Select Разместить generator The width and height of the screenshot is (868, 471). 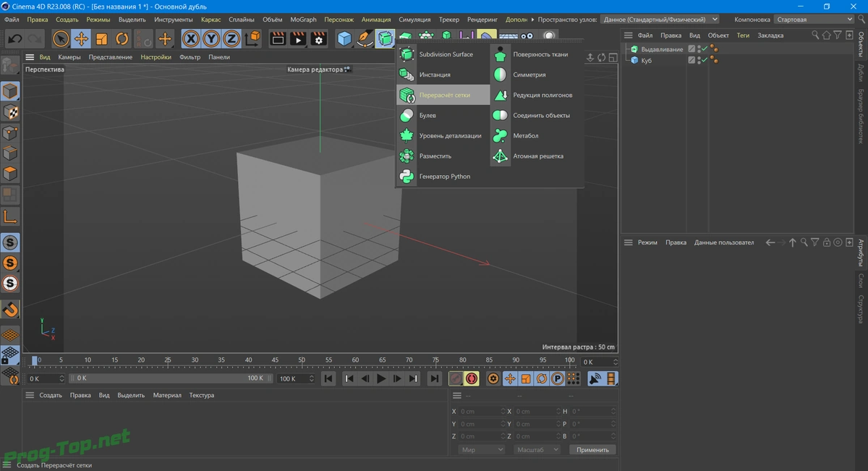(443, 156)
